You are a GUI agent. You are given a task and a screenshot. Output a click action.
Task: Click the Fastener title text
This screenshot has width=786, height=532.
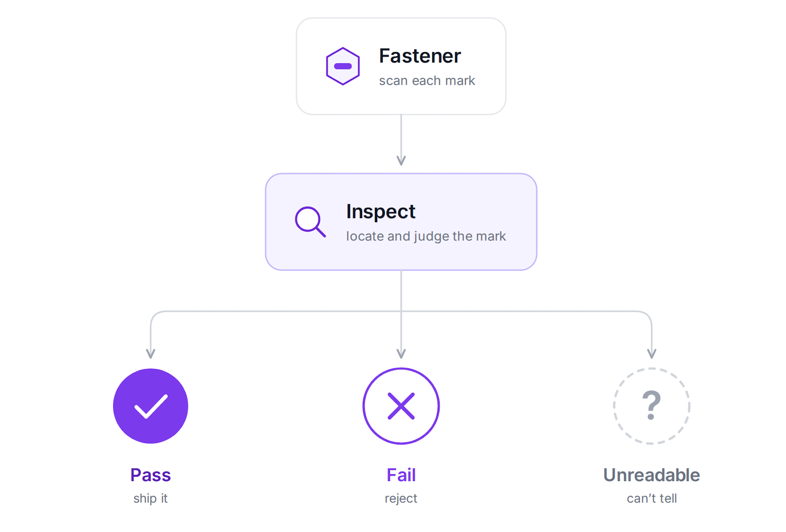pyautogui.click(x=420, y=56)
